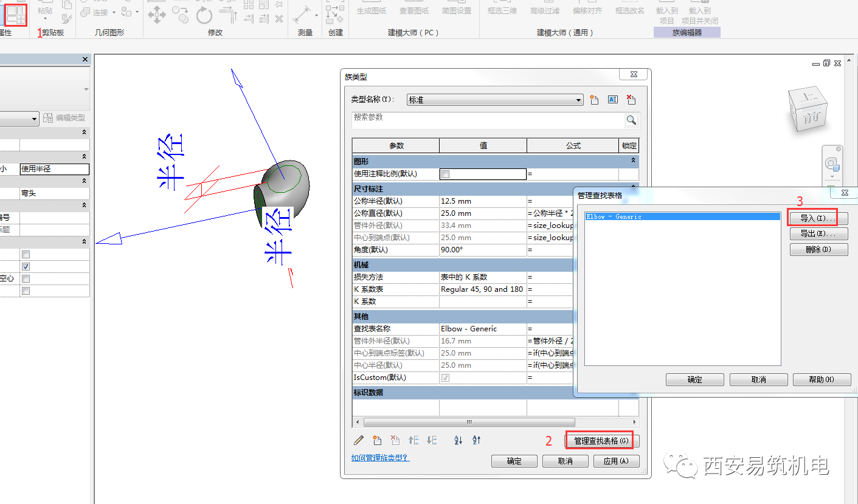858x504 pixels.
Task: Click 导入(I)... in lookup table dialog
Action: tap(818, 218)
